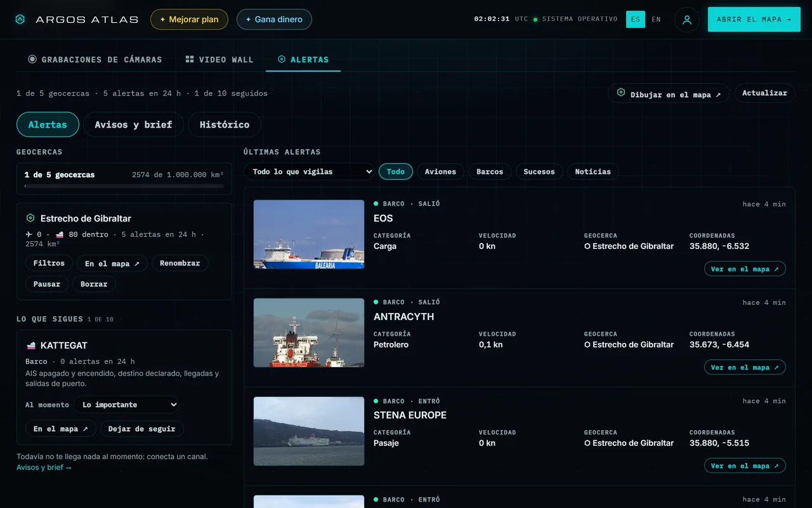Click the hexagon icon on Dibujar en el mapa
The width and height of the screenshot is (812, 508).
[621, 93]
